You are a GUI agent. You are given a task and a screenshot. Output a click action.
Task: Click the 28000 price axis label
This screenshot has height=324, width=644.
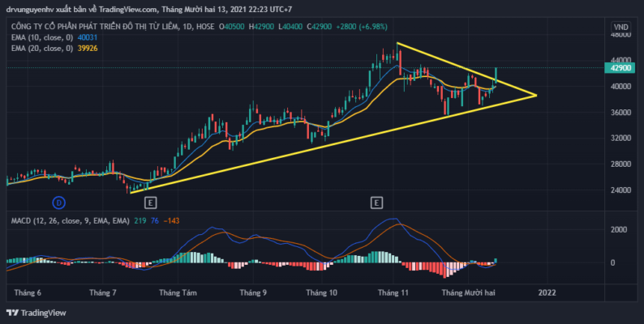click(620, 164)
